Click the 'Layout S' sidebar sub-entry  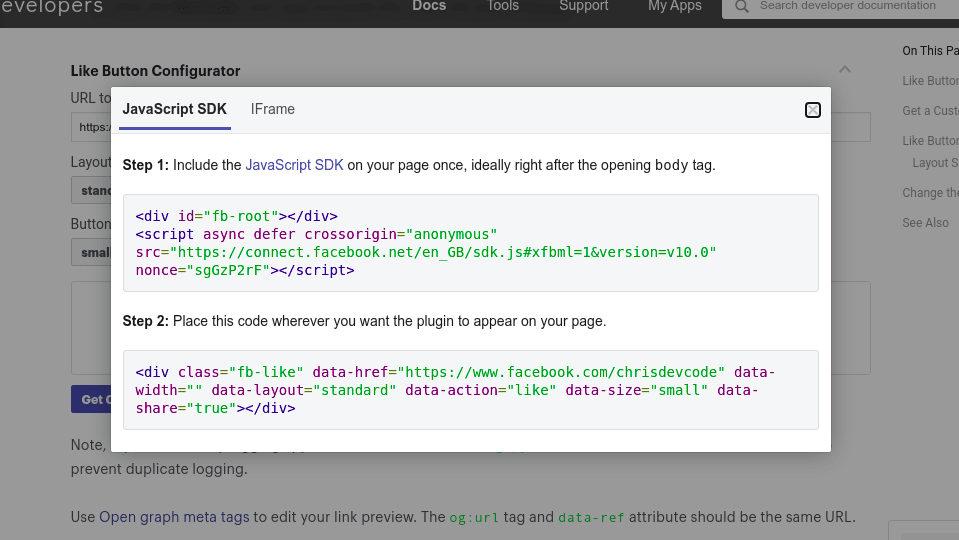point(935,163)
